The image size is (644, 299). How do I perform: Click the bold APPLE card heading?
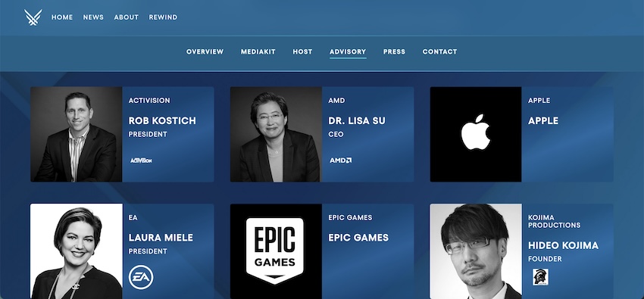543,120
